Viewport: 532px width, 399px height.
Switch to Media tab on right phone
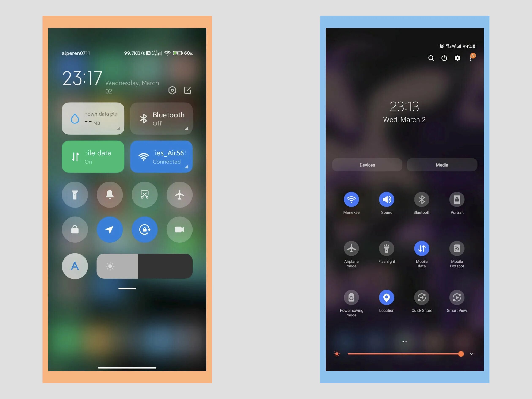point(441,165)
